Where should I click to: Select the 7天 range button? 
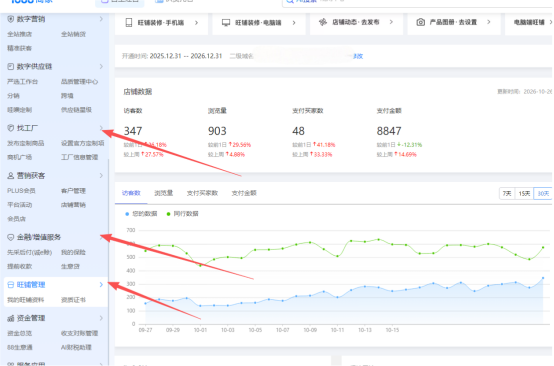click(507, 194)
